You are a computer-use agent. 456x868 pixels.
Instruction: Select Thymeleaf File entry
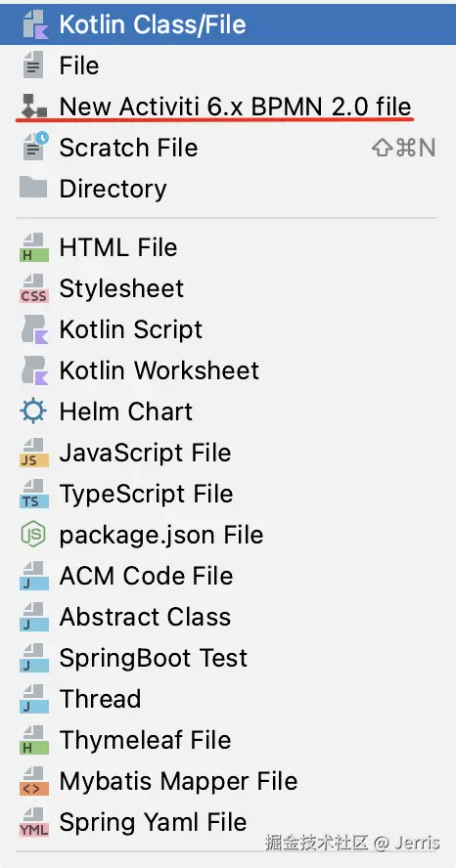[x=228, y=740]
